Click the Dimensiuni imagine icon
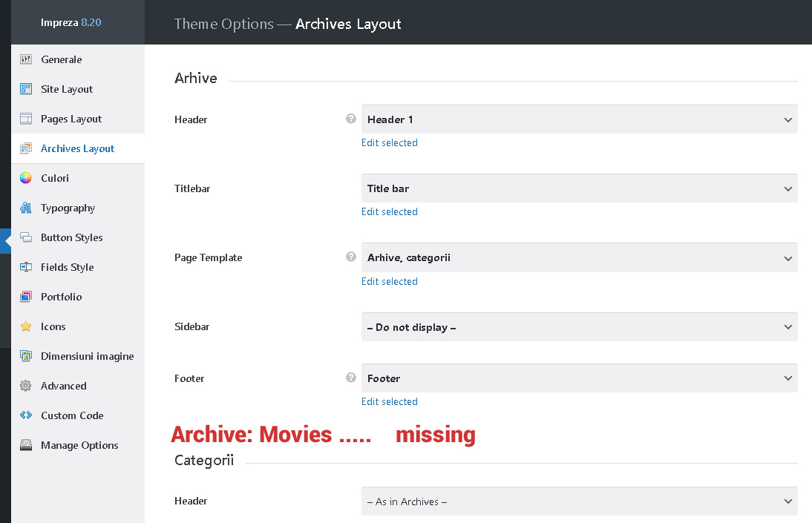The width and height of the screenshot is (812, 523). click(x=26, y=356)
